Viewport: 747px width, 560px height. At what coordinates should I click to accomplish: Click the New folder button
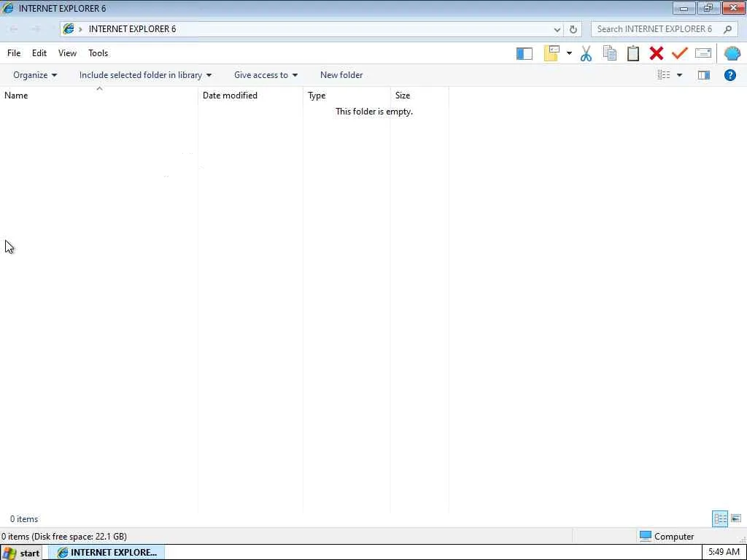click(x=341, y=75)
